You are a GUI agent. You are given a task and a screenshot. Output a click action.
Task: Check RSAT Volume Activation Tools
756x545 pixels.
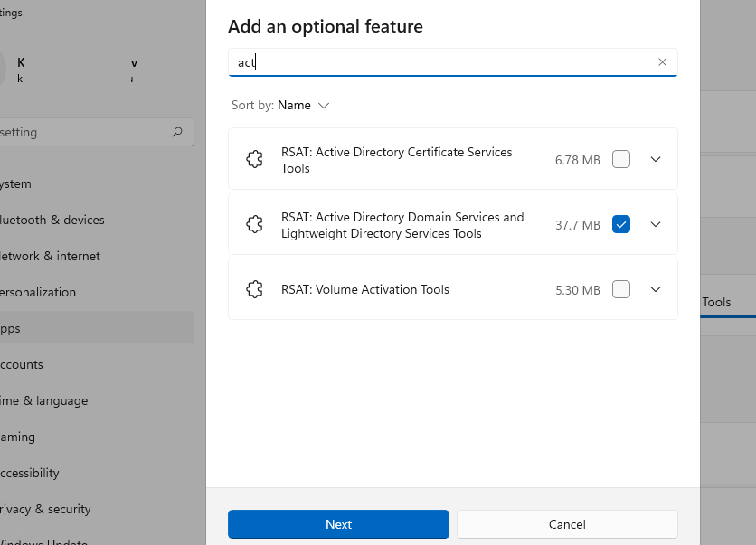coord(621,289)
